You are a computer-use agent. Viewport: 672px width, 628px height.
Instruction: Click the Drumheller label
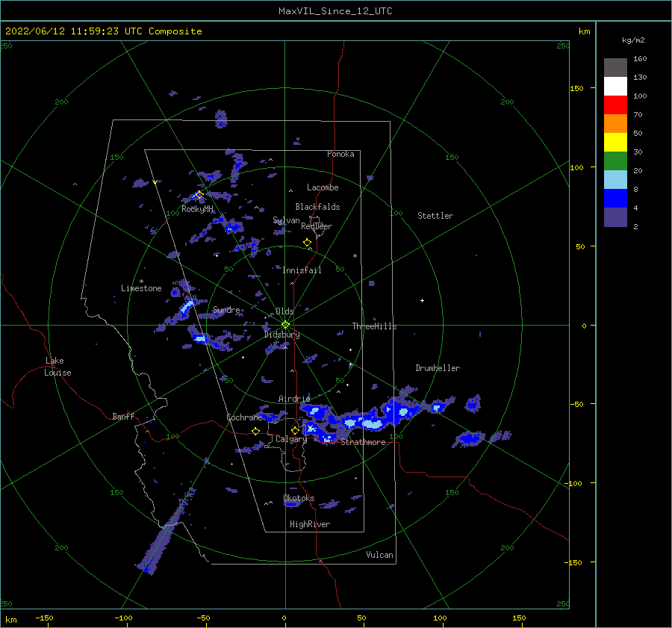point(438,368)
